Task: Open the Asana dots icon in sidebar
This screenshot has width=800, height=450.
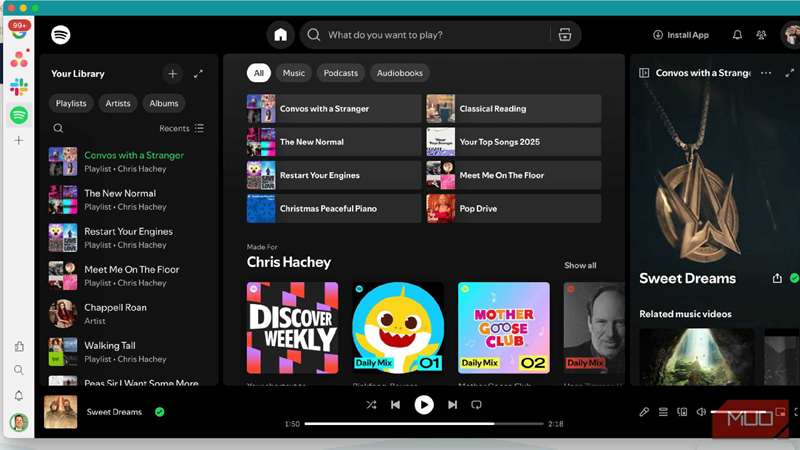Action: pos(19,59)
